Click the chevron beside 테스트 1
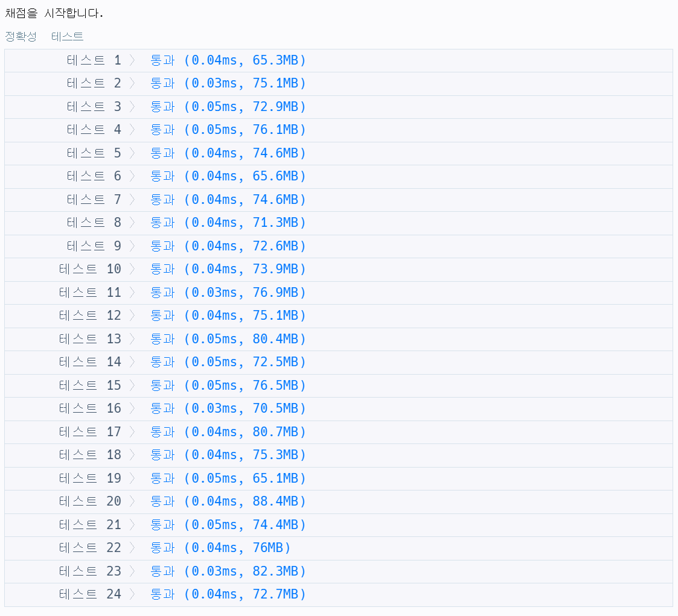This screenshot has height=616, width=678. pyautogui.click(x=132, y=60)
